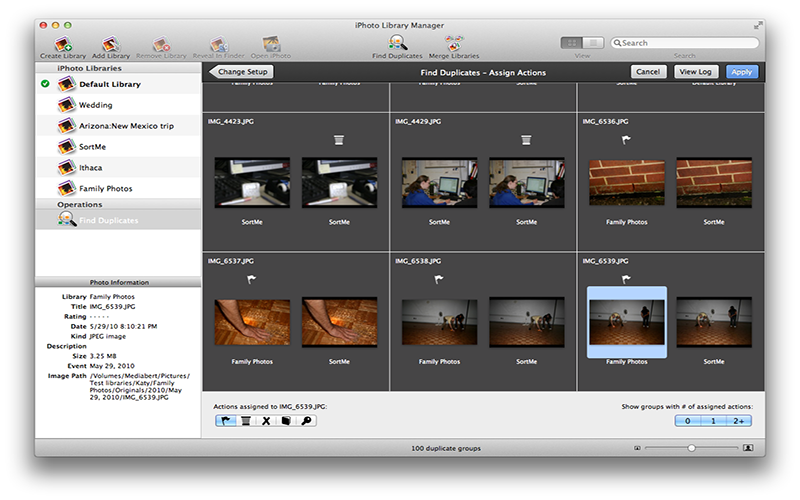Viewport: 800px width, 500px height.
Task: Toggle the flag action button
Action: click(x=225, y=421)
